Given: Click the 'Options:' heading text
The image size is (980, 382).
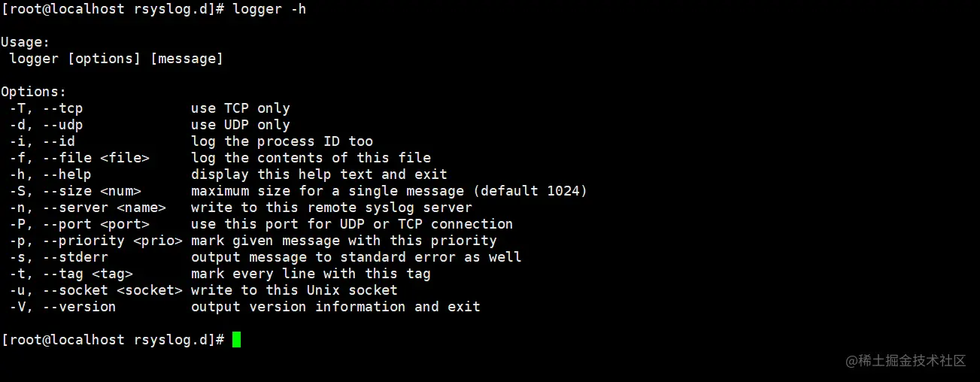Looking at the screenshot, I should tap(34, 92).
